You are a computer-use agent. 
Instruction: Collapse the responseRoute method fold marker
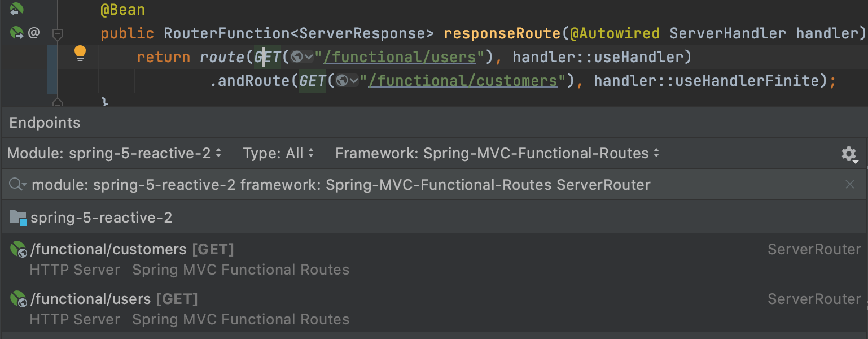click(x=57, y=34)
